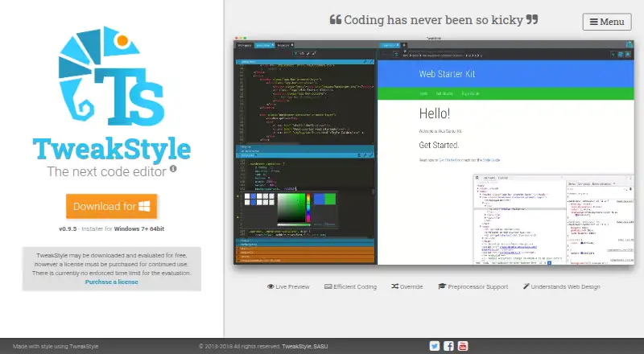This screenshot has width=644, height=354.
Task: Open the YouTube icon in footer
Action: 462,346
